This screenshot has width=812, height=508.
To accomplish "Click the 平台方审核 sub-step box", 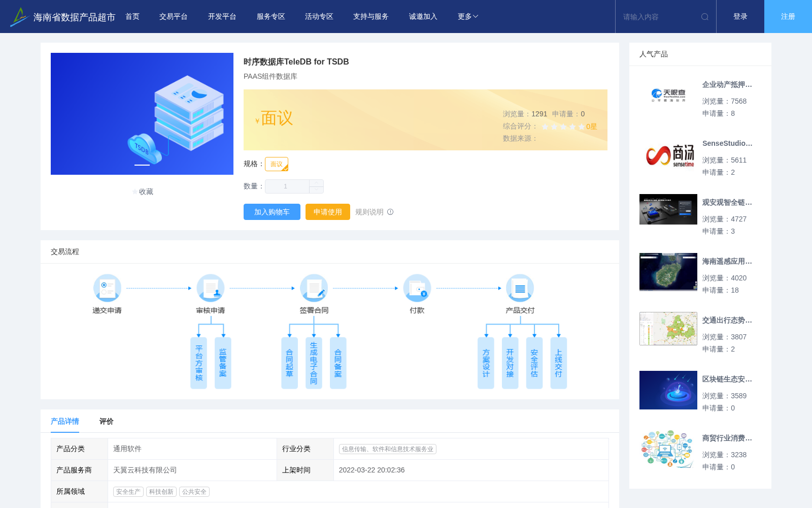I will pos(198,363).
